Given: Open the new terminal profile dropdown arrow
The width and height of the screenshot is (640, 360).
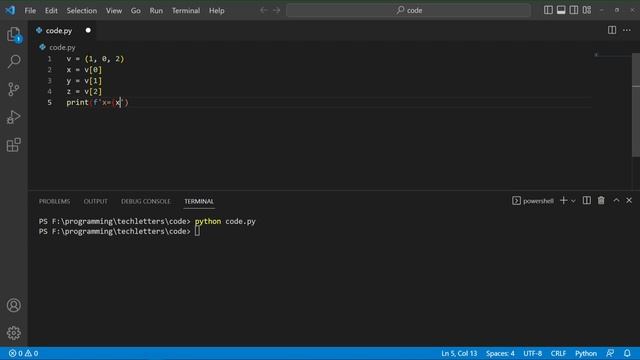Looking at the screenshot, I should click(573, 201).
